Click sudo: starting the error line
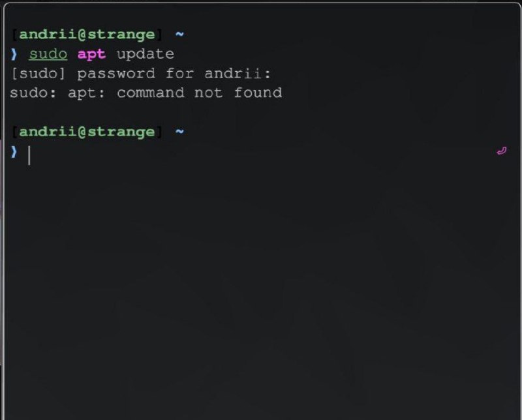 (33, 93)
